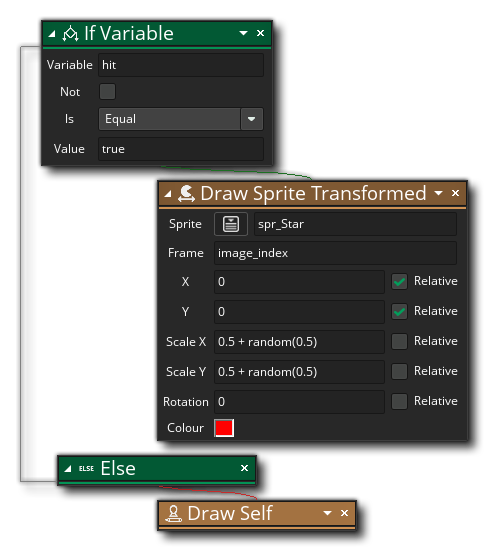The image size is (488, 551).
Task: Click the Sprite field showing spr_Star
Action: pos(356,224)
